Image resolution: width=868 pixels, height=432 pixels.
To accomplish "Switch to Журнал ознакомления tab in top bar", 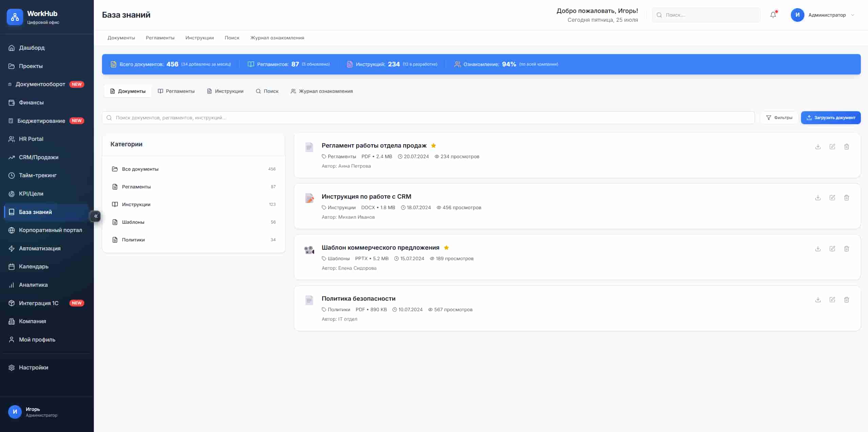I will [277, 38].
